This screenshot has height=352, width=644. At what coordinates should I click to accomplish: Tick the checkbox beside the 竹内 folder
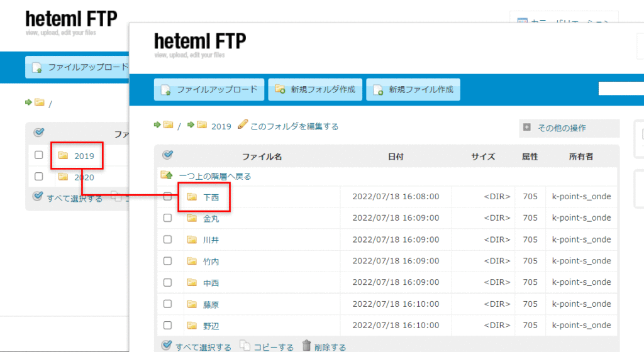168,261
